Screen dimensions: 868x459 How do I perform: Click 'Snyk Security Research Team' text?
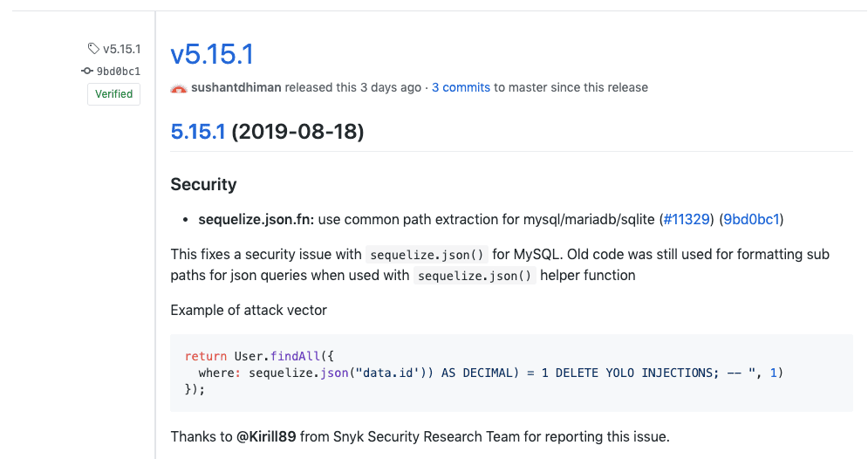pos(427,437)
